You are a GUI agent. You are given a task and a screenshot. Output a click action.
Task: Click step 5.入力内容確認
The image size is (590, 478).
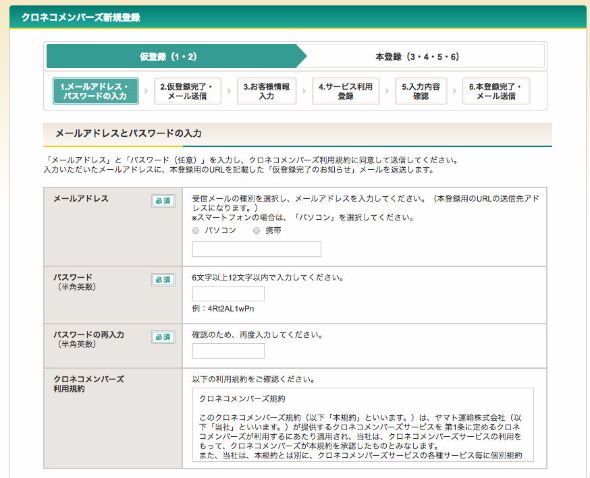421,91
